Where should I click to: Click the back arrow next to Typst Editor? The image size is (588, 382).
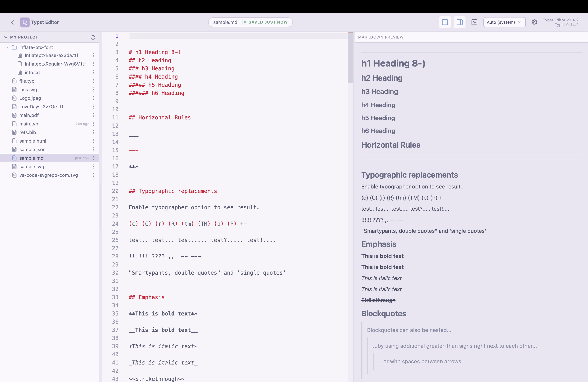point(12,22)
